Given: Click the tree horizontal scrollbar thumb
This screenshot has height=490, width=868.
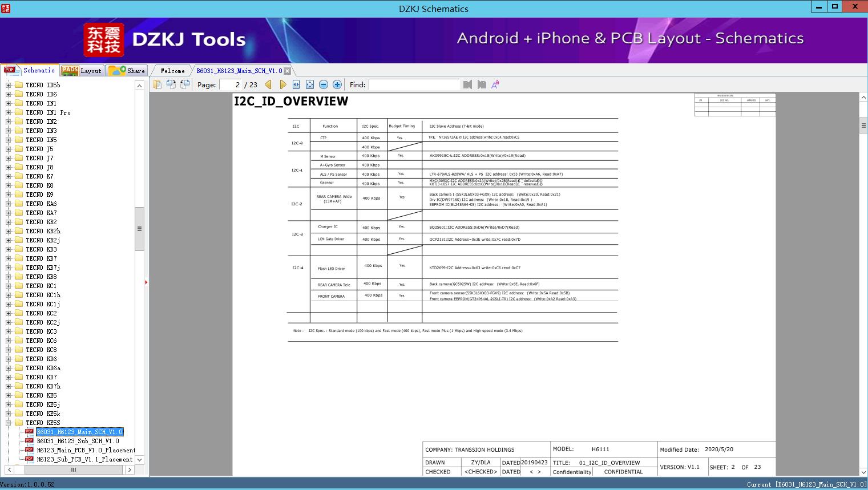Looking at the screenshot, I should [x=74, y=469].
